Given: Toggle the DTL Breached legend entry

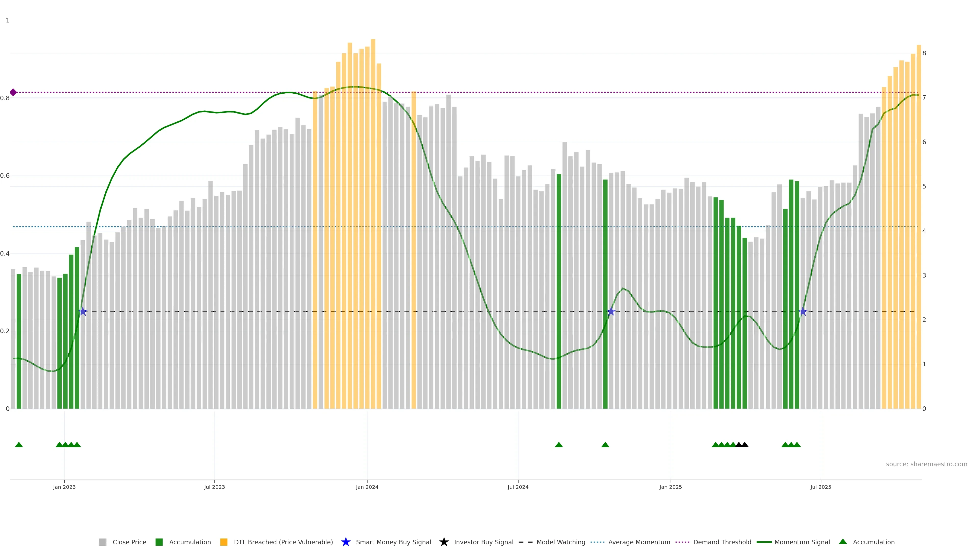Looking at the screenshot, I should pos(283,542).
